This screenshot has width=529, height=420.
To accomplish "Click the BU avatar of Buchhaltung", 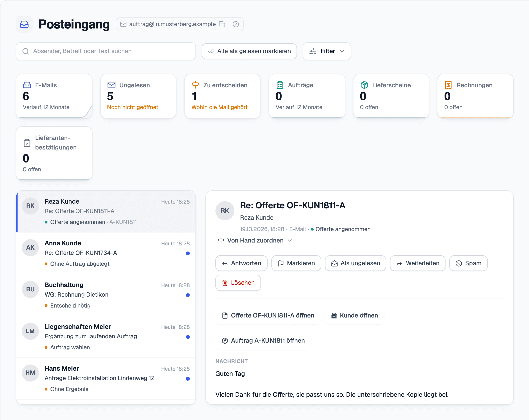I will pos(30,289).
